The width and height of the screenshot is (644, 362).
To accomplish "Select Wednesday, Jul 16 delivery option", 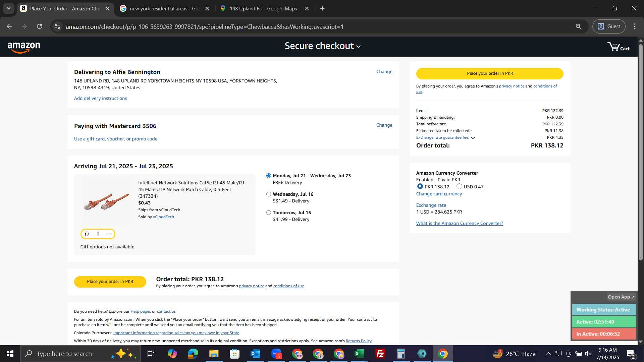I will [269, 194].
